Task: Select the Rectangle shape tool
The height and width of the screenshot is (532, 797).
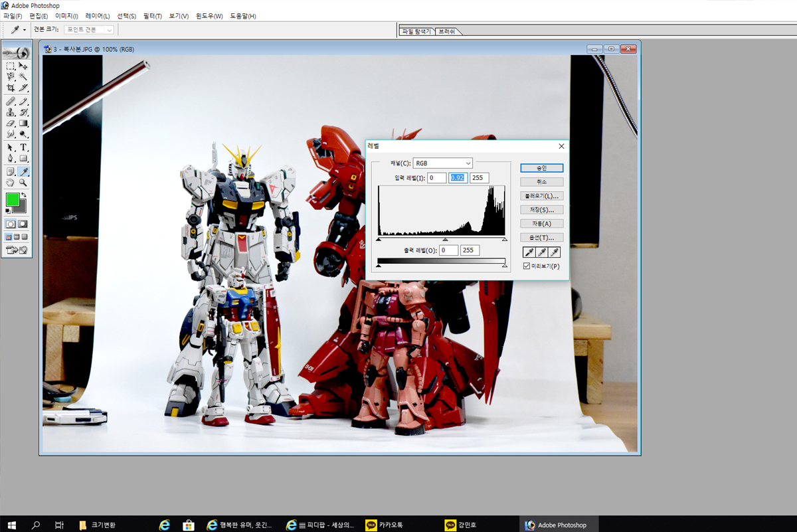Action: [x=23, y=158]
